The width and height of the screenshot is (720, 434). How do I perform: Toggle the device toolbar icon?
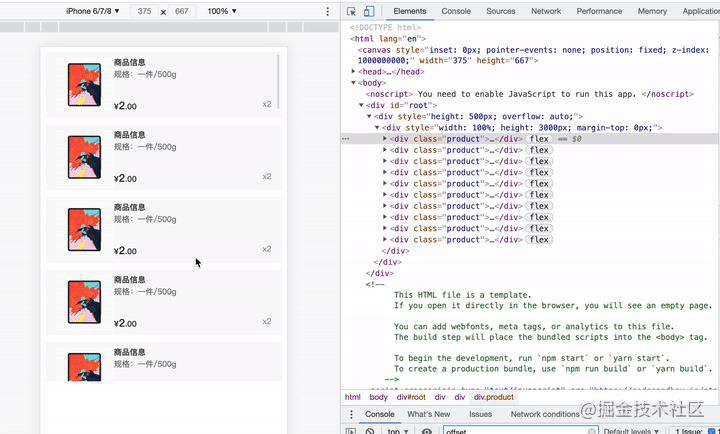(x=369, y=11)
